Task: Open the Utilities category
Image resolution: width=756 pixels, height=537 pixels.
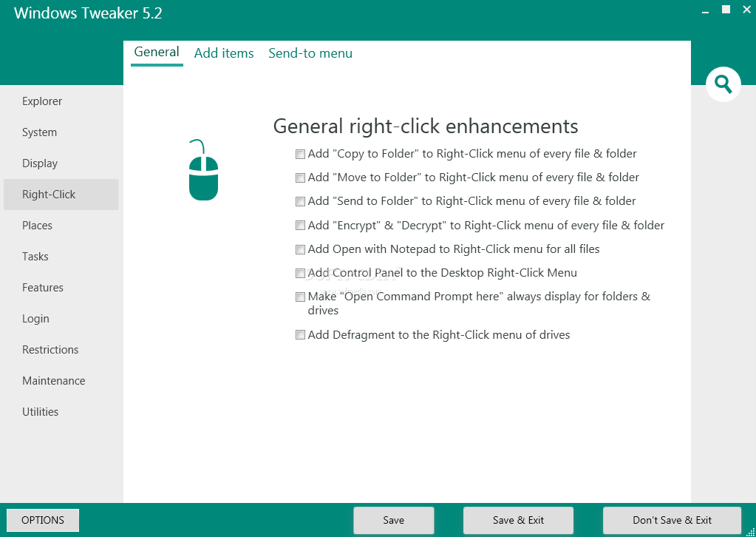Action: [61, 411]
